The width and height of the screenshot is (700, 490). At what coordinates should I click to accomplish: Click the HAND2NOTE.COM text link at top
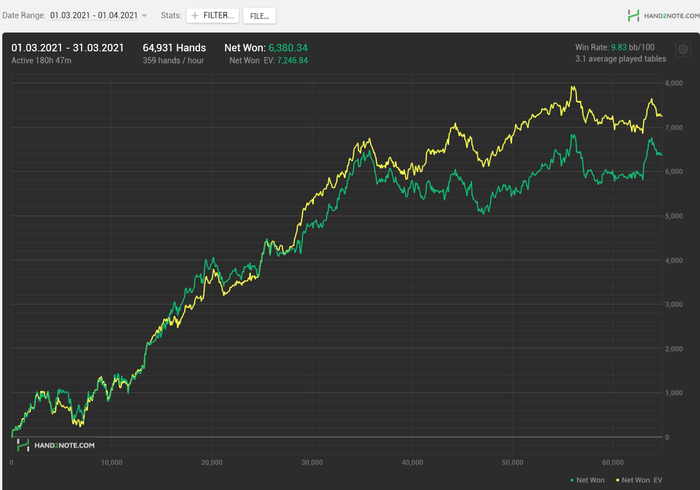pos(671,16)
